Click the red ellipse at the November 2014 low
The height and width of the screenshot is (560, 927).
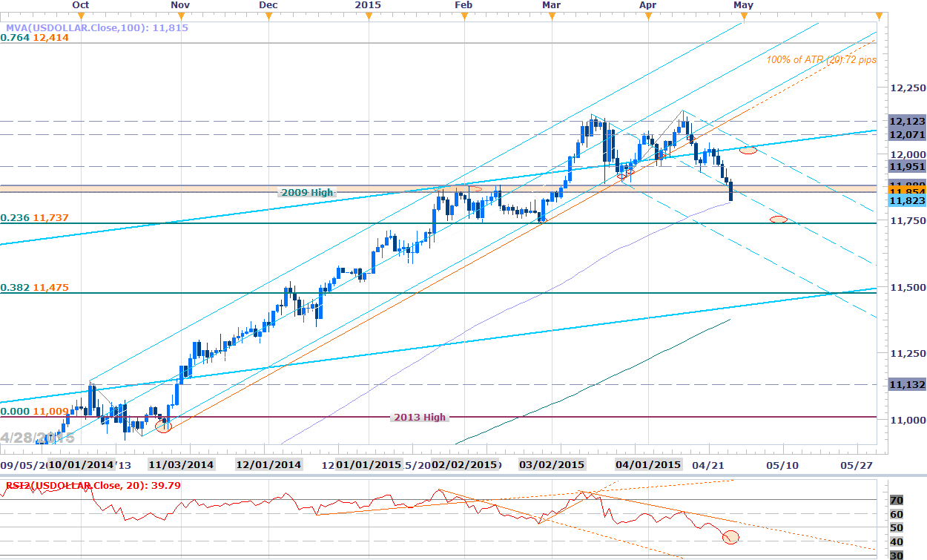click(x=162, y=426)
